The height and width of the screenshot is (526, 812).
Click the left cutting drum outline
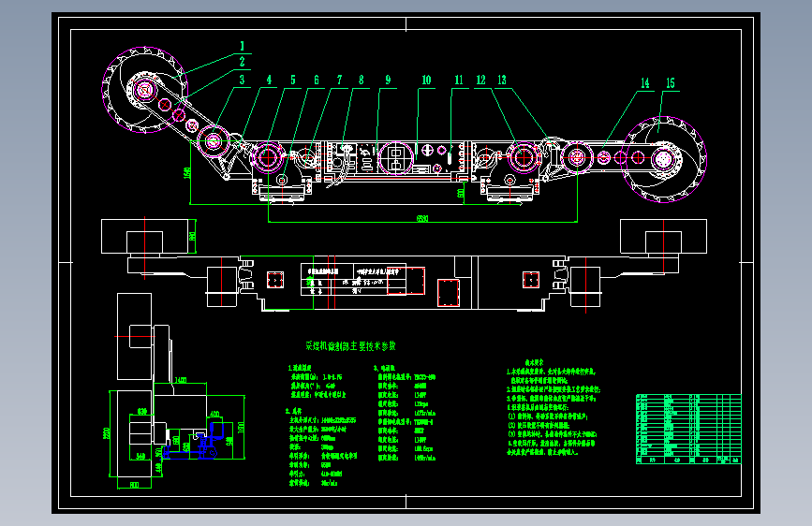(x=145, y=91)
